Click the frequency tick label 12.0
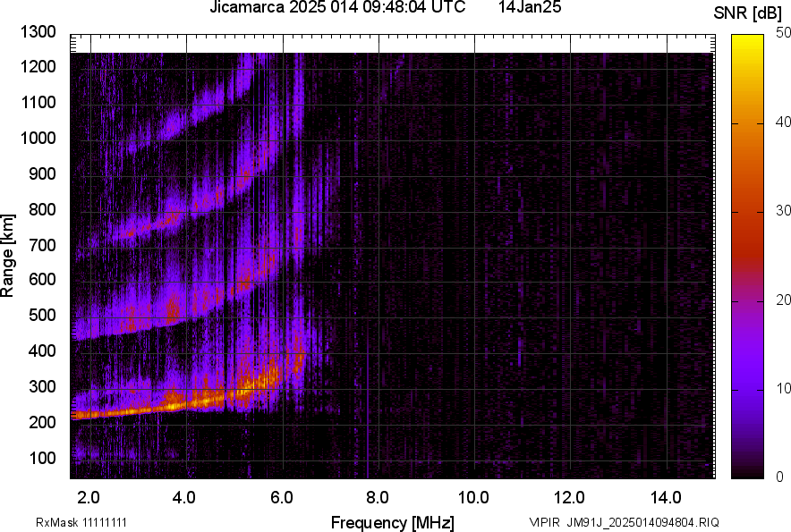 point(570,498)
